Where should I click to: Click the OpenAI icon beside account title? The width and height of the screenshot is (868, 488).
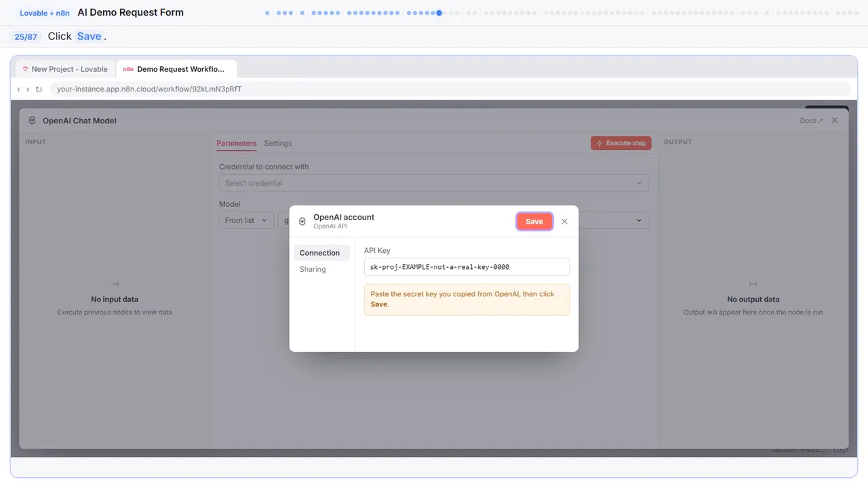pyautogui.click(x=302, y=222)
